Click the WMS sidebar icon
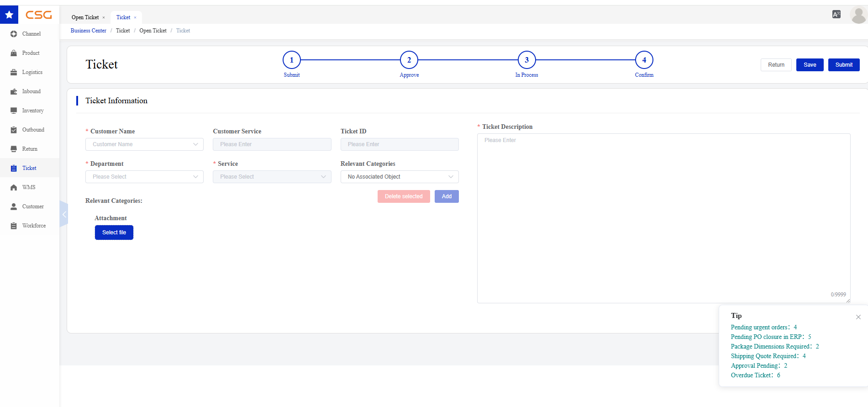The height and width of the screenshot is (407, 868). [14, 187]
